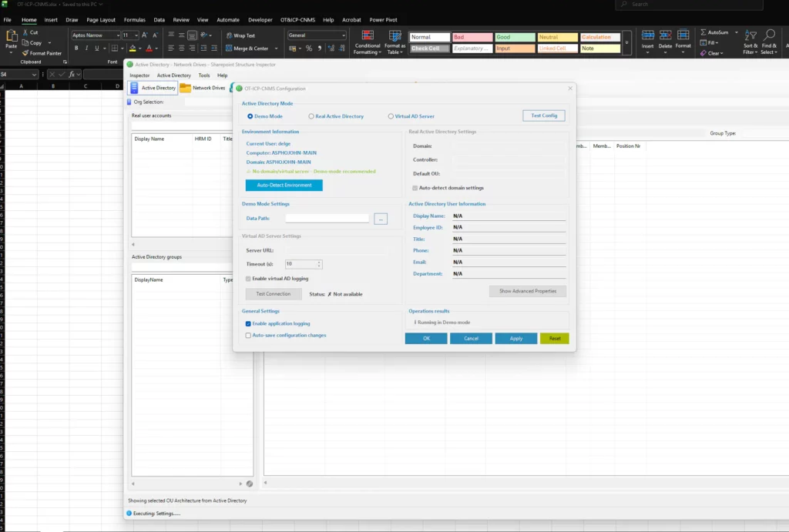Switch to the Formulas ribbon tab
The width and height of the screenshot is (789, 532).
[x=134, y=20]
